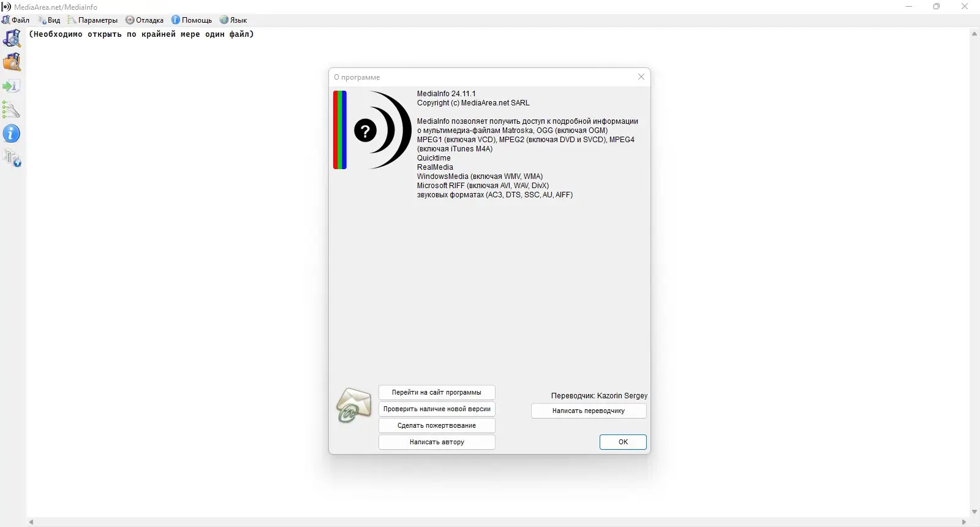Click the "Quicktime" line in the dialog
Image resolution: width=980 pixels, height=527 pixels.
(434, 158)
